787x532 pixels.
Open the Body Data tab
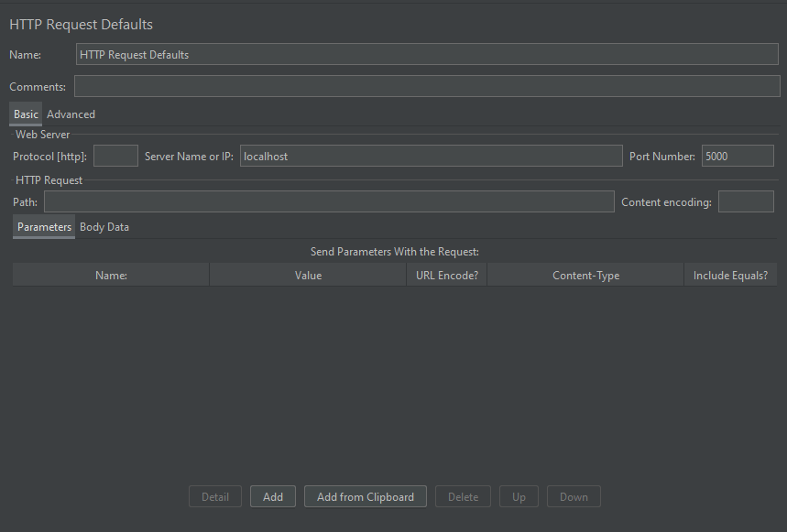[104, 227]
